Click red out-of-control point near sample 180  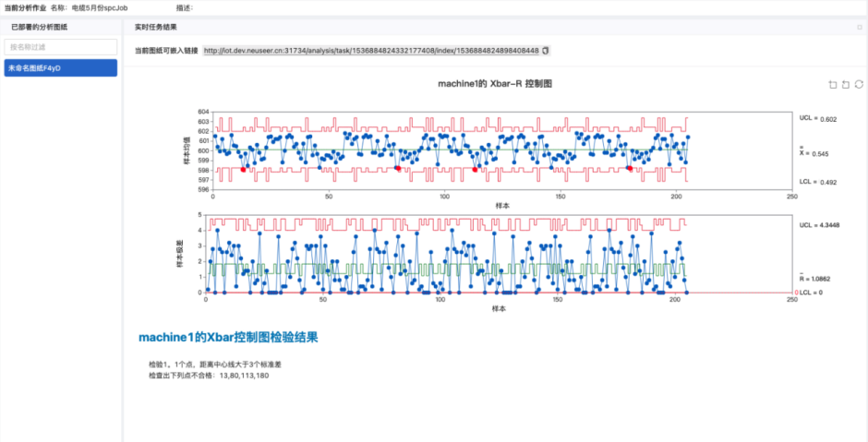coord(630,168)
